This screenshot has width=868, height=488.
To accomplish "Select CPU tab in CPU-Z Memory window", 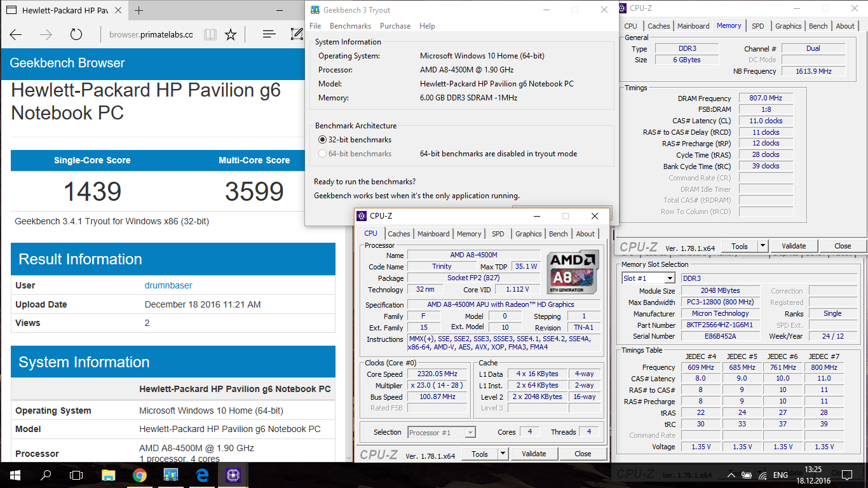I will tap(631, 26).
